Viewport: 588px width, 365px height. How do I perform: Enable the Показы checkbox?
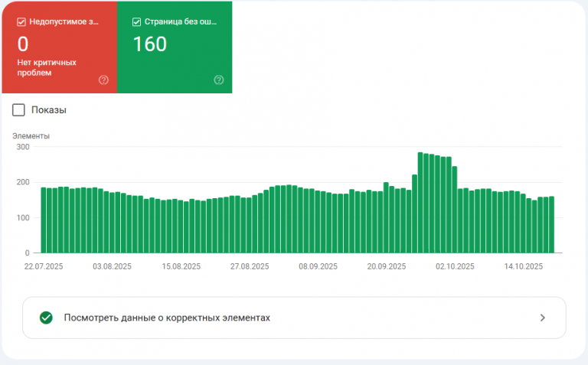[x=18, y=110]
